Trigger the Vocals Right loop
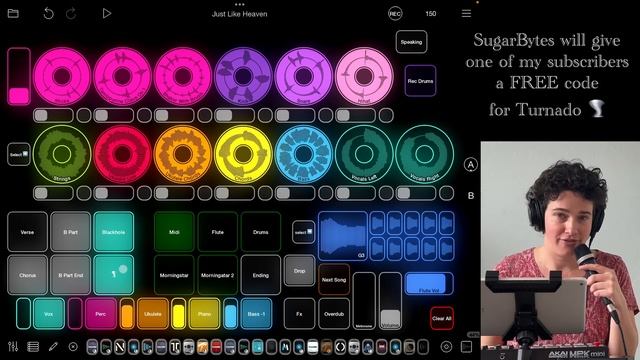The height and width of the screenshot is (360, 640). pos(424,154)
